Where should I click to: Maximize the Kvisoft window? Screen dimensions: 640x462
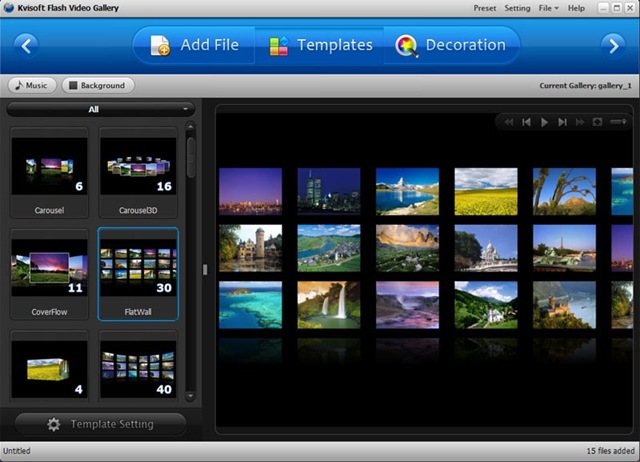pos(617,8)
